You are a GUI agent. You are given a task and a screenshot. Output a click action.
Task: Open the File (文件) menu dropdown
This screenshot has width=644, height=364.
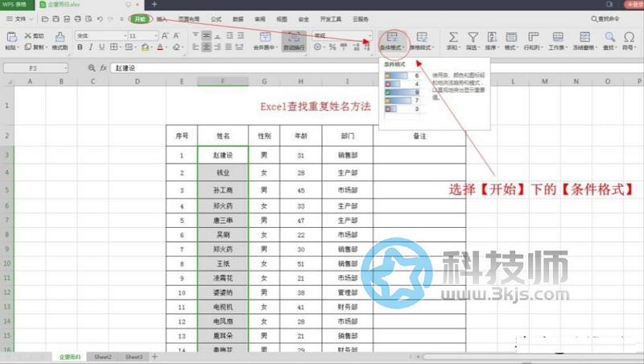coord(19,19)
